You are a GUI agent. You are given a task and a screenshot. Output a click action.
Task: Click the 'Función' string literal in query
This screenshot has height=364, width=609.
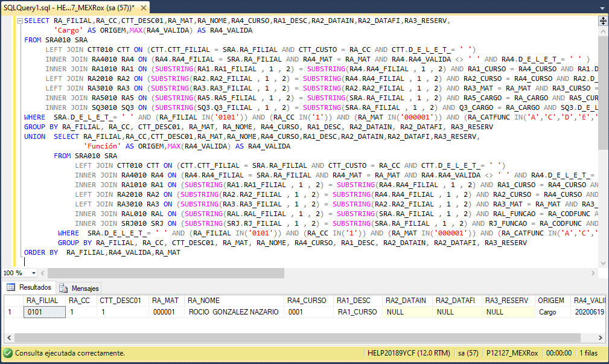(102, 146)
